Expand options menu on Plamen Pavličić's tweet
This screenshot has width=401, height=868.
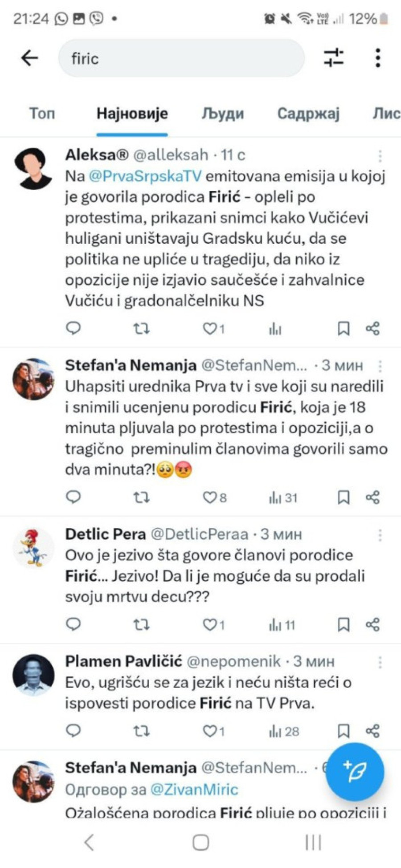pyautogui.click(x=380, y=662)
